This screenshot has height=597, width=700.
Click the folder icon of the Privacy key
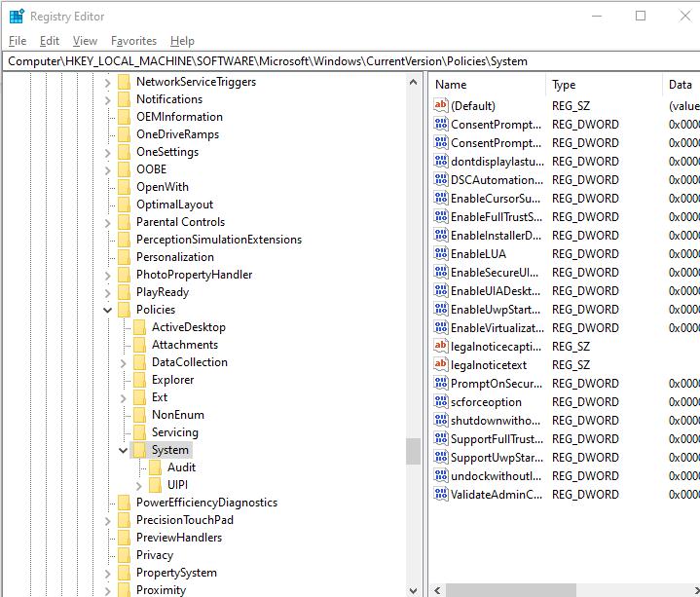[124, 555]
